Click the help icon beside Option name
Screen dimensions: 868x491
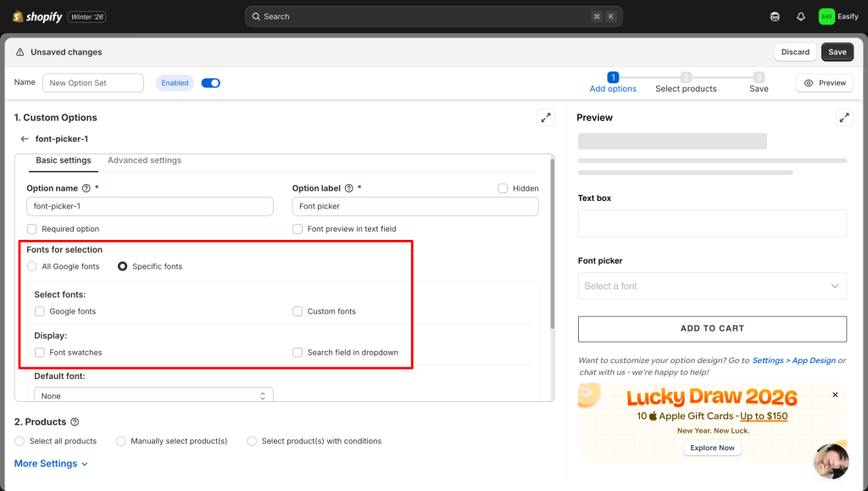coord(86,188)
